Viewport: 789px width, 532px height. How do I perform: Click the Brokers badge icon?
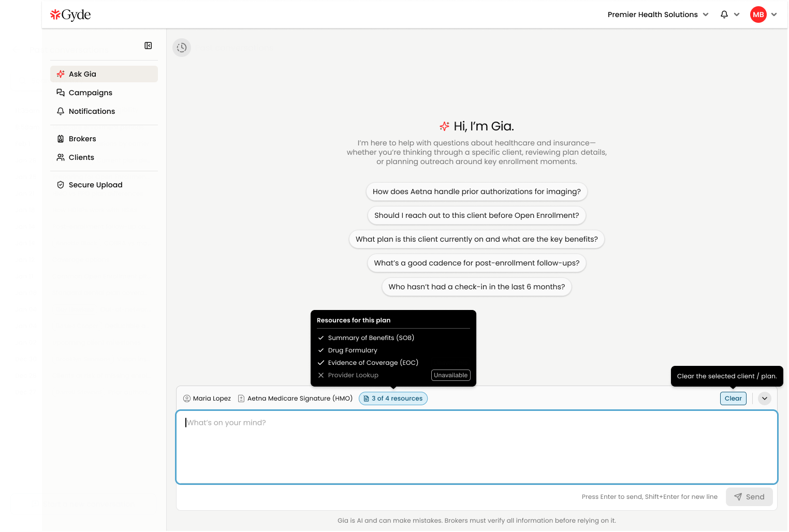61,139
